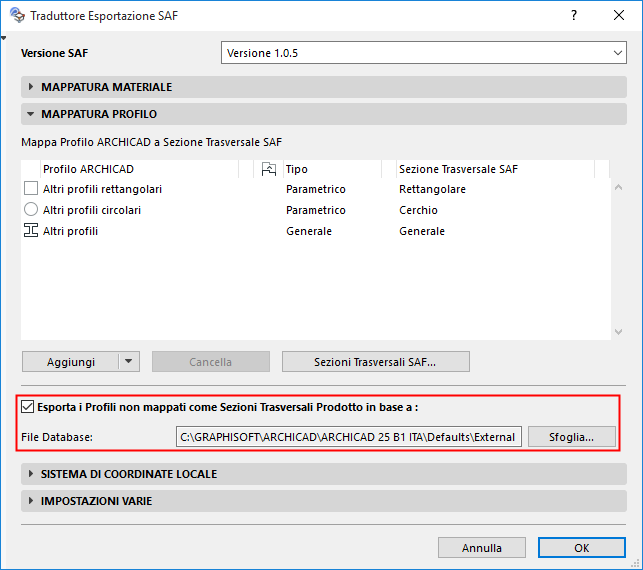Select the Altri profili rettangolari row
This screenshot has height=570, width=643.
click(x=316, y=189)
